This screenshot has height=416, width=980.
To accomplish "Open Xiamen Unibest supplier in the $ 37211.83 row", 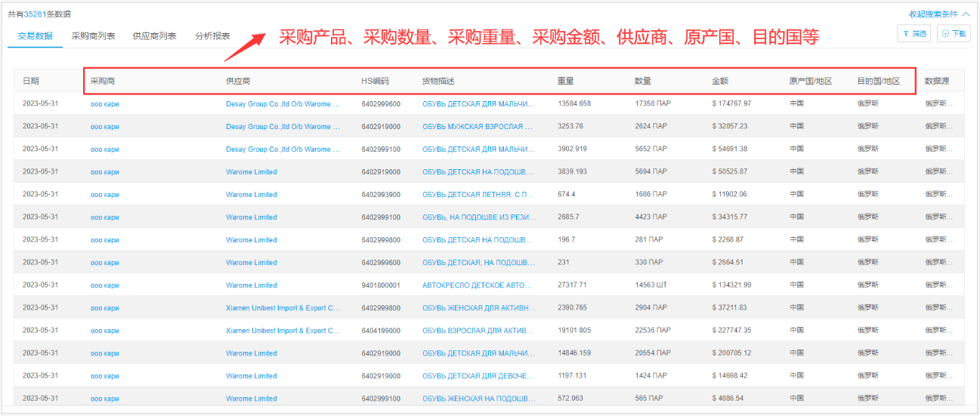I will click(x=283, y=307).
